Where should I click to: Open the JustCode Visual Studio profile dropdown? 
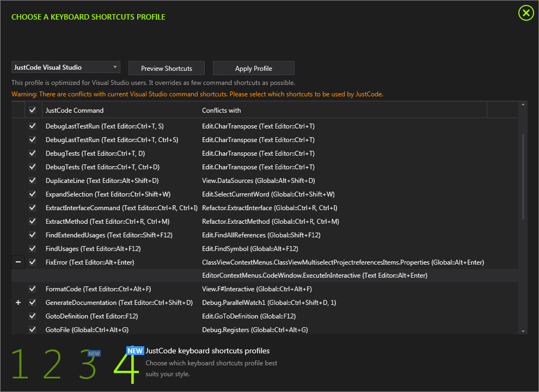tap(66, 68)
